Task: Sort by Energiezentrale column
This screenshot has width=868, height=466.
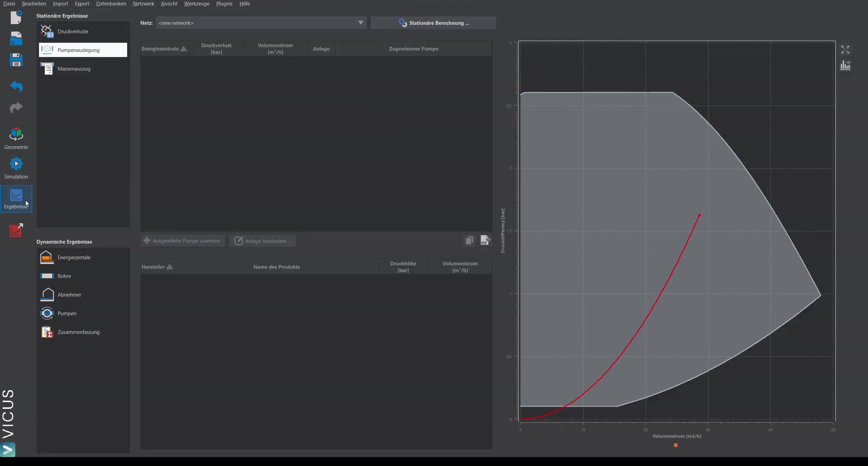Action: 164,49
